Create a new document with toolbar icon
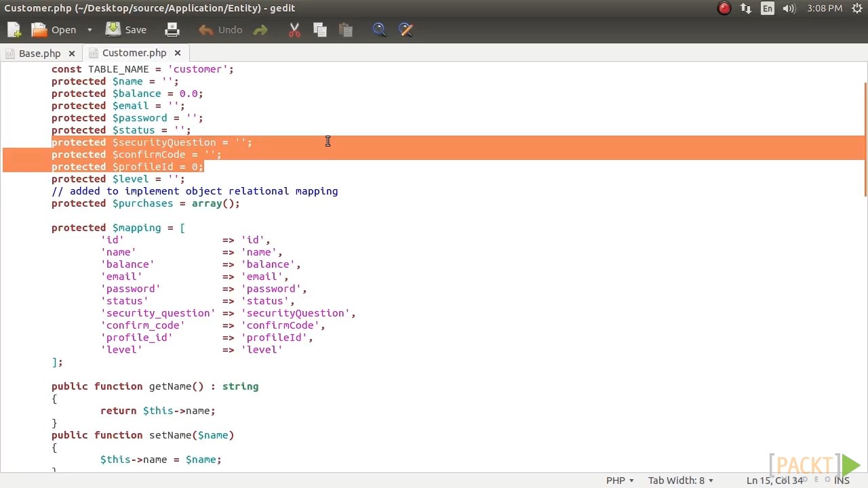 14,30
